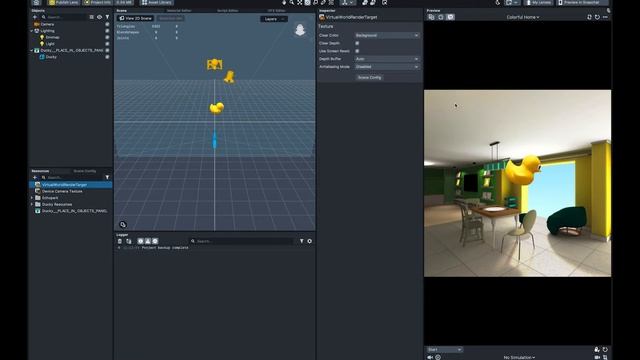Open the Logger settings gear
640x360 pixels.
coord(310,241)
